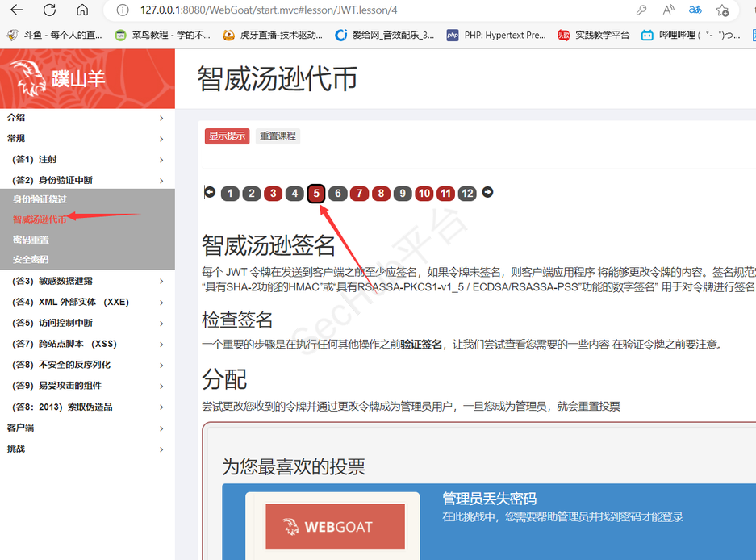Click the browser back arrow
This screenshot has width=756, height=560.
tap(16, 10)
